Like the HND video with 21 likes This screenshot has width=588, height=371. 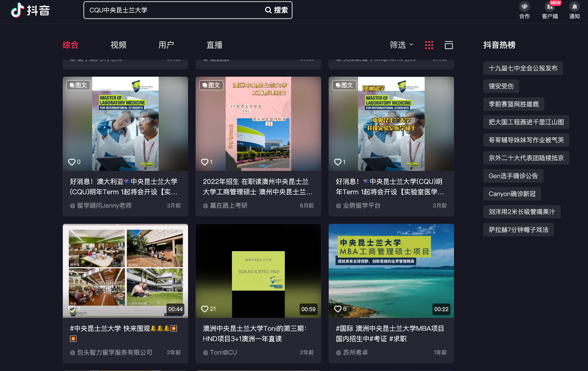coord(205,309)
